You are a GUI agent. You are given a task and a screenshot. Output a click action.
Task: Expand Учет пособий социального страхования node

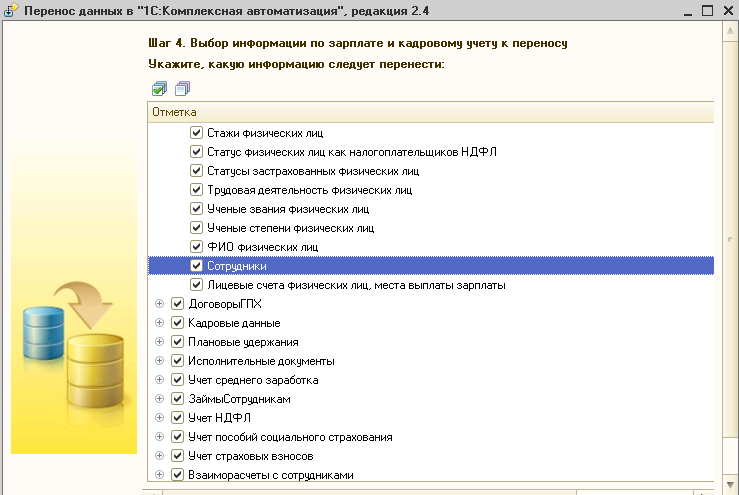pyautogui.click(x=159, y=437)
